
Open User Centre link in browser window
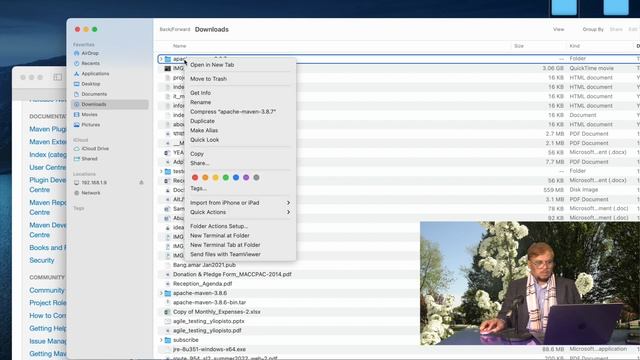point(47,168)
